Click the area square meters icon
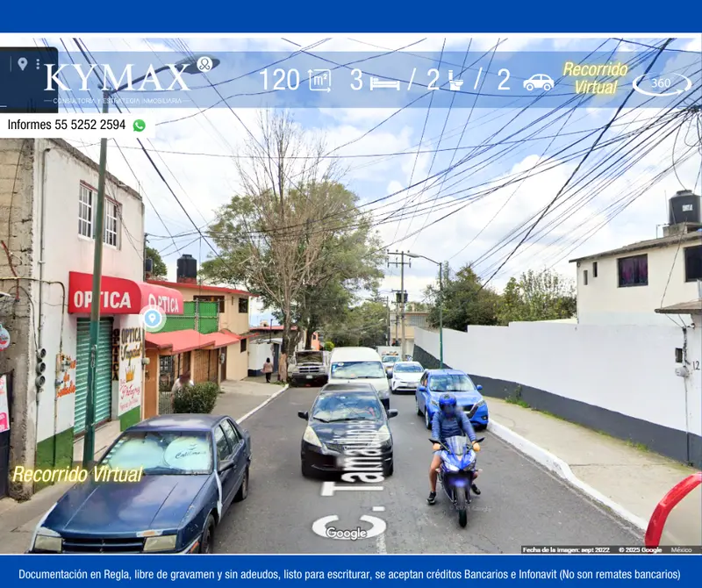 tap(319, 81)
